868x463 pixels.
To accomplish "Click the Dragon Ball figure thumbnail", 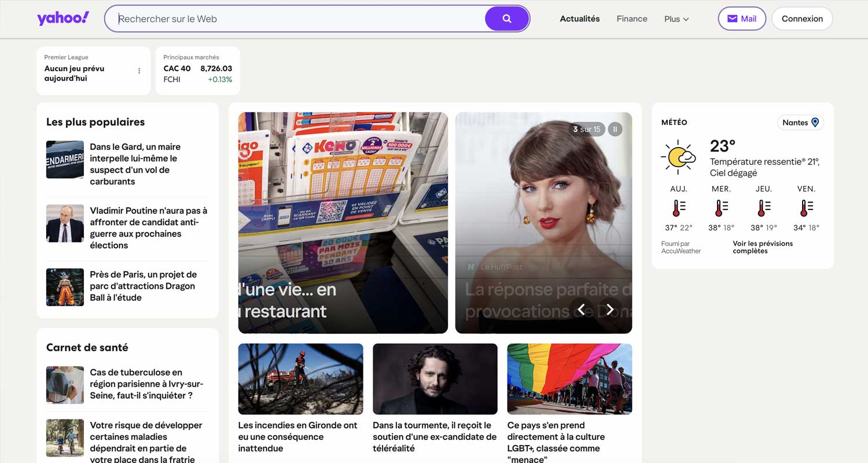I will click(65, 287).
